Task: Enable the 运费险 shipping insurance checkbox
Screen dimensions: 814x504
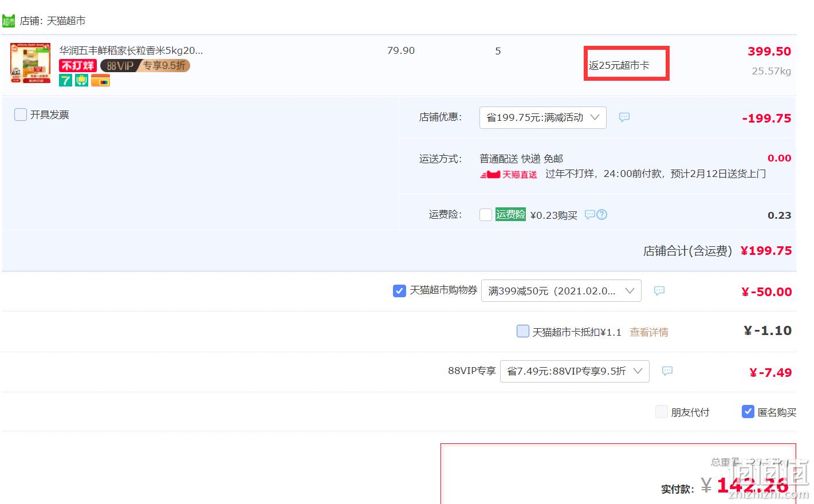Action: [x=486, y=215]
